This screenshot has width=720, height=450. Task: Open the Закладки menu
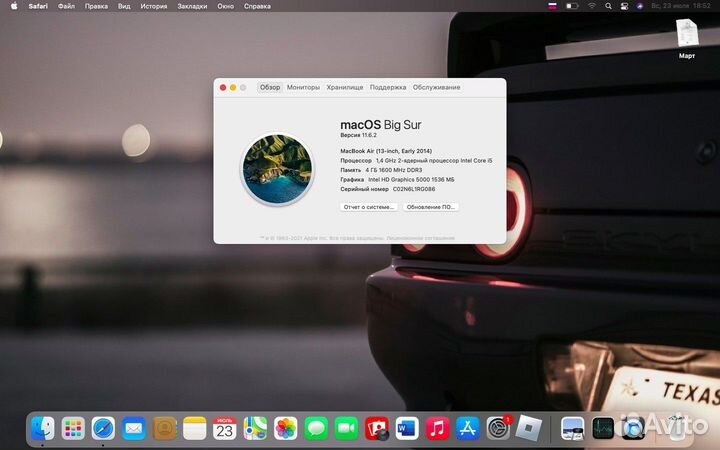click(192, 6)
